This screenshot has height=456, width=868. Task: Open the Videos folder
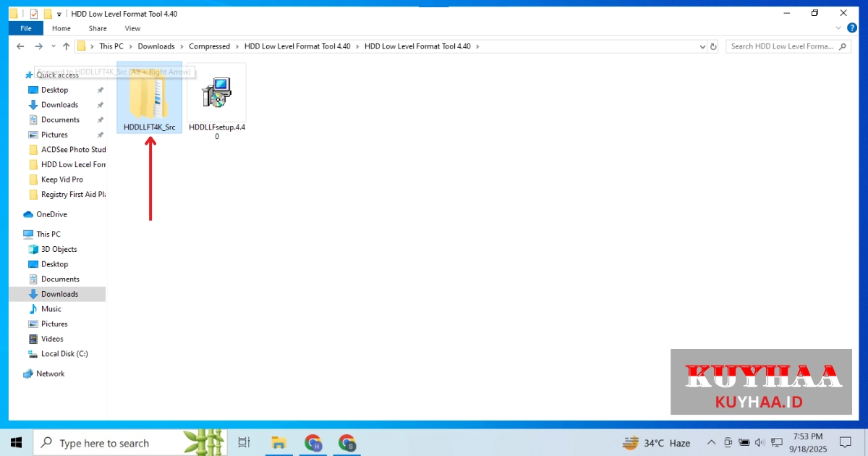click(x=52, y=339)
